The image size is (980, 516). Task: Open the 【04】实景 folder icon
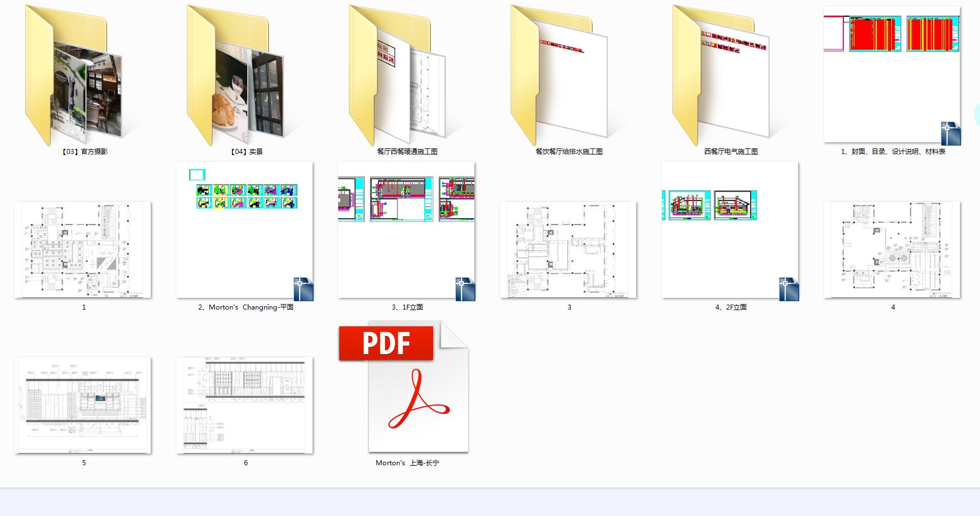point(235,76)
